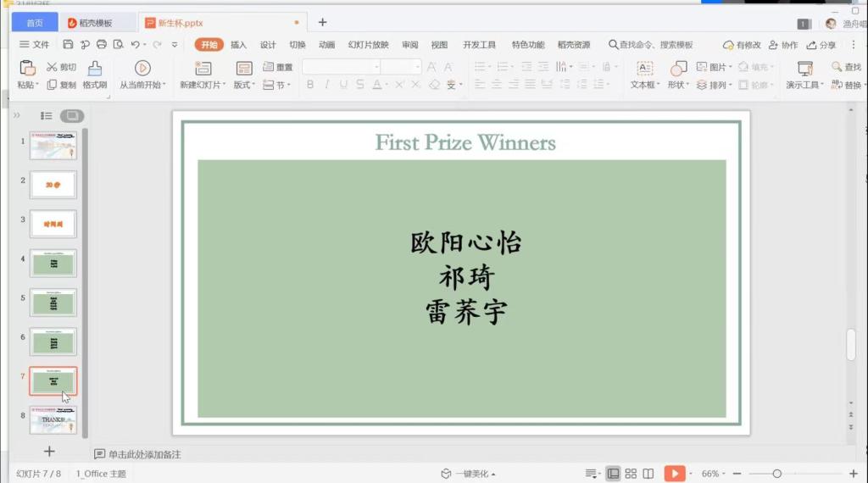Select slide 8 THANKS thumbnail
Image resolution: width=868 pixels, height=483 pixels.
(53, 419)
